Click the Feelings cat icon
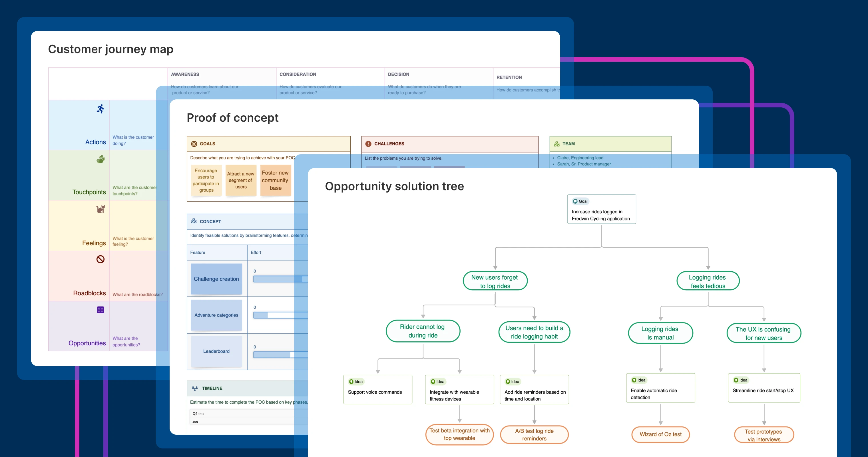The height and width of the screenshot is (457, 868). [100, 209]
